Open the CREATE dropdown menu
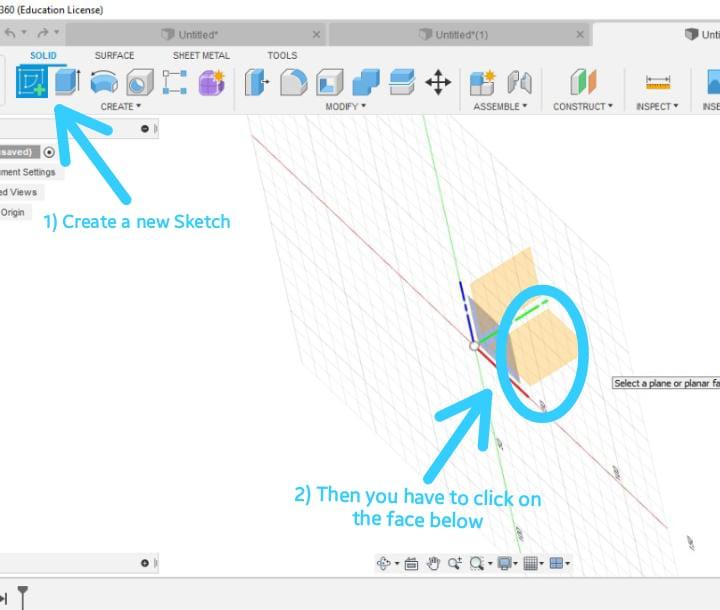This screenshot has width=720, height=610. pyautogui.click(x=121, y=107)
